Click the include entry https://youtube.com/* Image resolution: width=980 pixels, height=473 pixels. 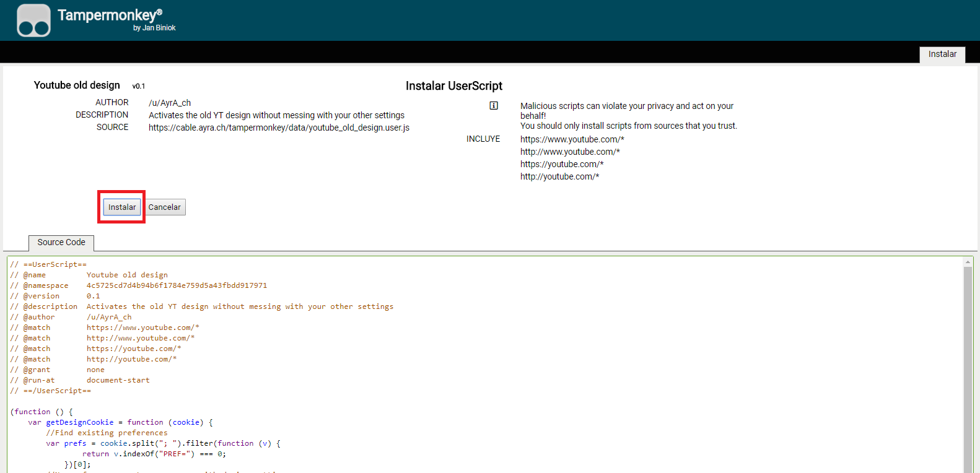point(562,164)
